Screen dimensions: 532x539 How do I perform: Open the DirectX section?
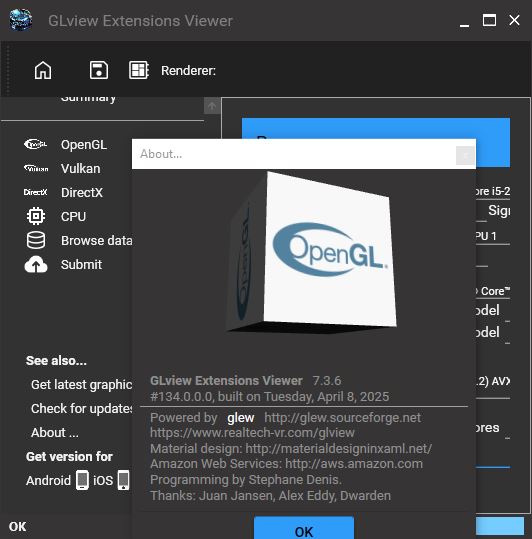82,192
